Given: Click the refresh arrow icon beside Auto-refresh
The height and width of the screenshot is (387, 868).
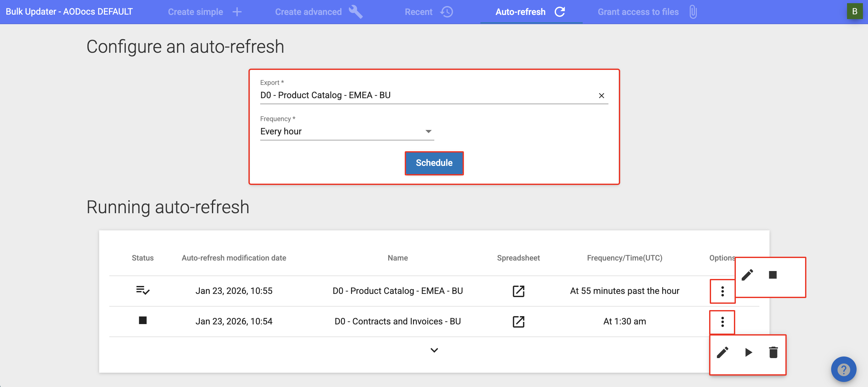Looking at the screenshot, I should pyautogui.click(x=560, y=12).
